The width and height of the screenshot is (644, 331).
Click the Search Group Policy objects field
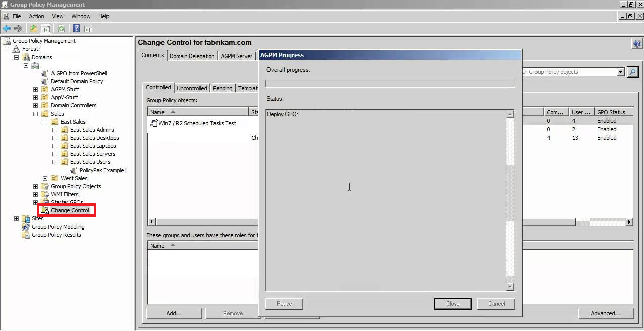pyautogui.click(x=569, y=72)
